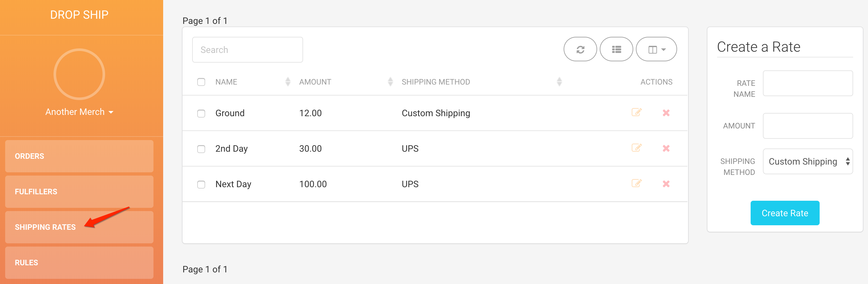Delete the Ground shipping rate

(666, 113)
